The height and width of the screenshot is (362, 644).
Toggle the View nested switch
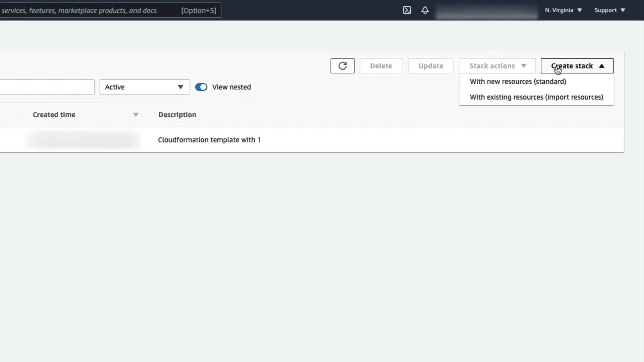pos(201,87)
